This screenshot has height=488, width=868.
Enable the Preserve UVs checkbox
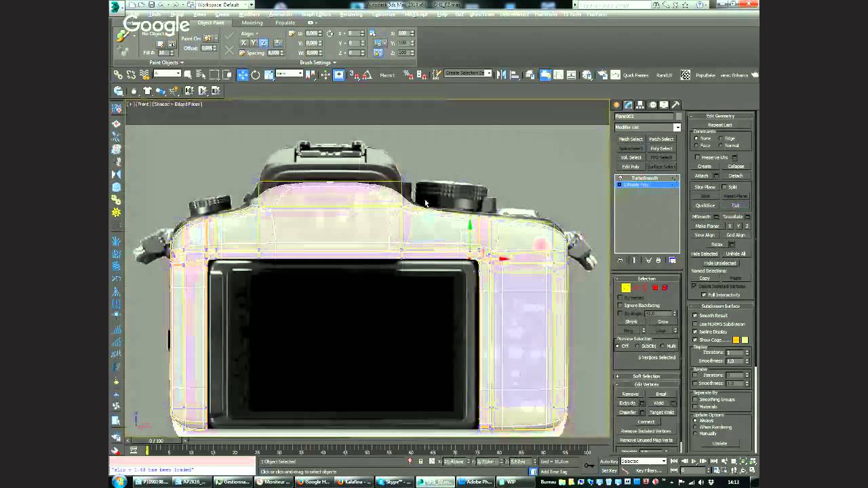697,157
